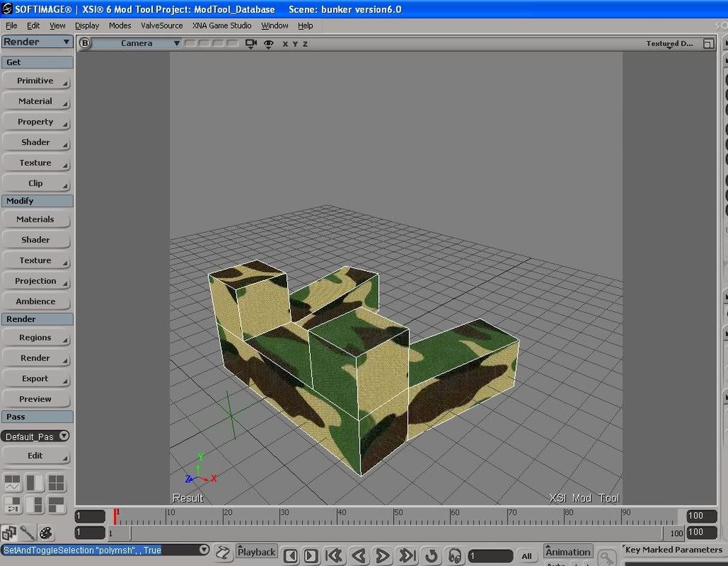Open the camera options icon in viewport header
Screen dimensions: 728x566
coord(251,43)
